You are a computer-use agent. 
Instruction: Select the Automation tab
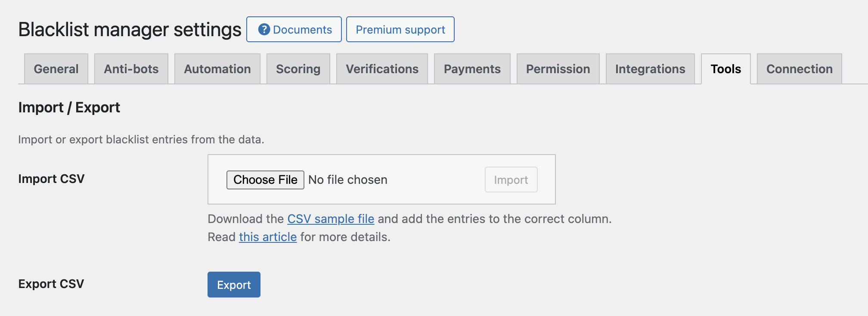pos(217,69)
